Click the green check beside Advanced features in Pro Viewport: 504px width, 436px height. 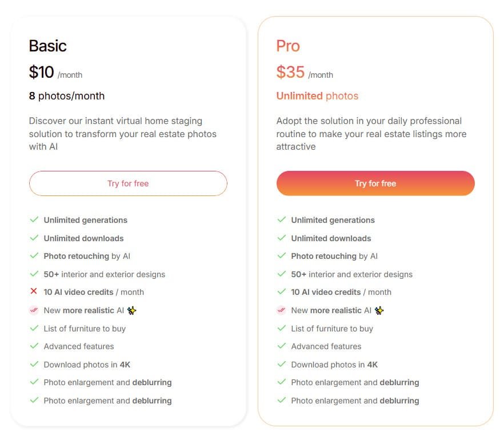pyautogui.click(x=281, y=346)
